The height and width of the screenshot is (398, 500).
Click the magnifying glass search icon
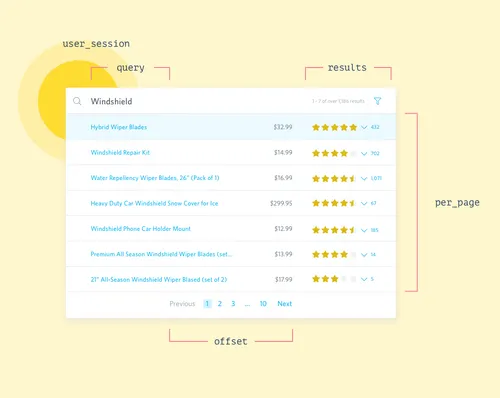click(77, 101)
